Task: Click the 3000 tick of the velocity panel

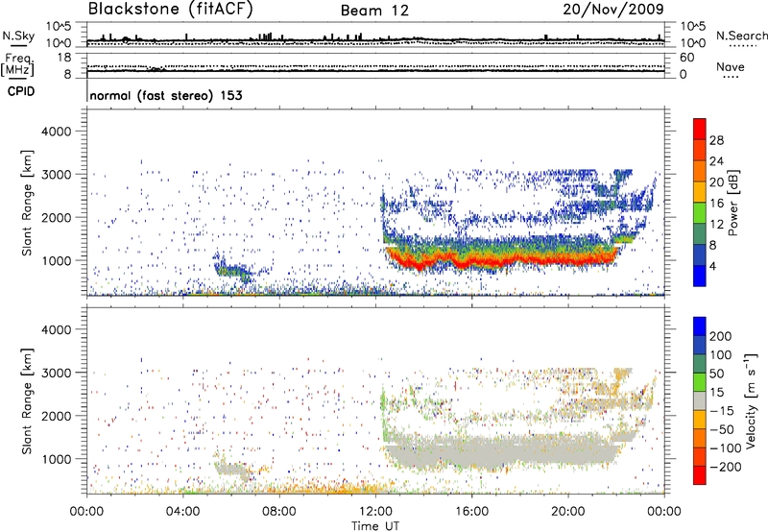Action: point(56,373)
